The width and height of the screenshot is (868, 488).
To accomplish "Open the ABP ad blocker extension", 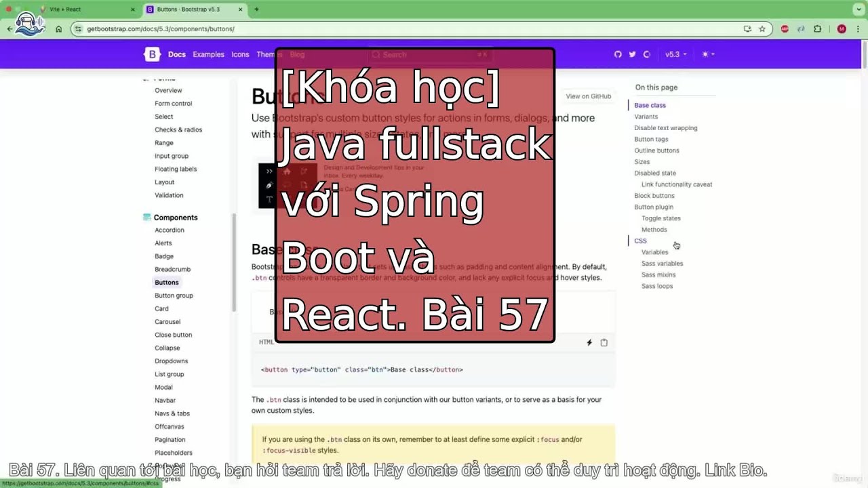I will click(785, 29).
